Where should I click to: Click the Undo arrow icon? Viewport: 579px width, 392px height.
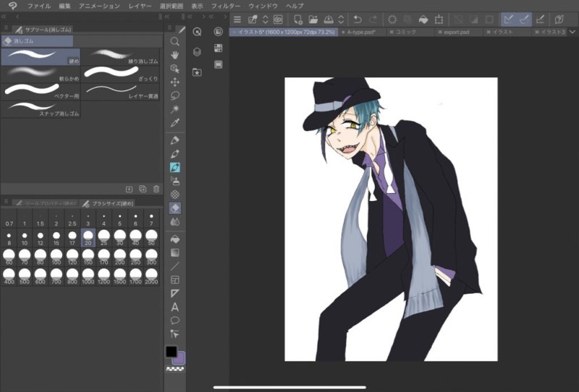click(x=357, y=19)
